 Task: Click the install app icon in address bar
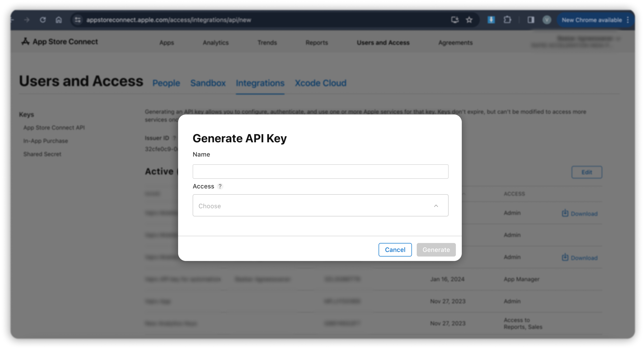(x=455, y=20)
